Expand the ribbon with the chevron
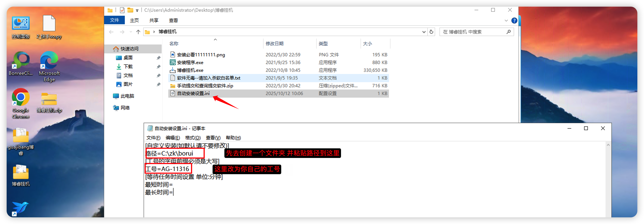Image resolution: width=644 pixels, height=224 pixels. pyautogui.click(x=506, y=20)
